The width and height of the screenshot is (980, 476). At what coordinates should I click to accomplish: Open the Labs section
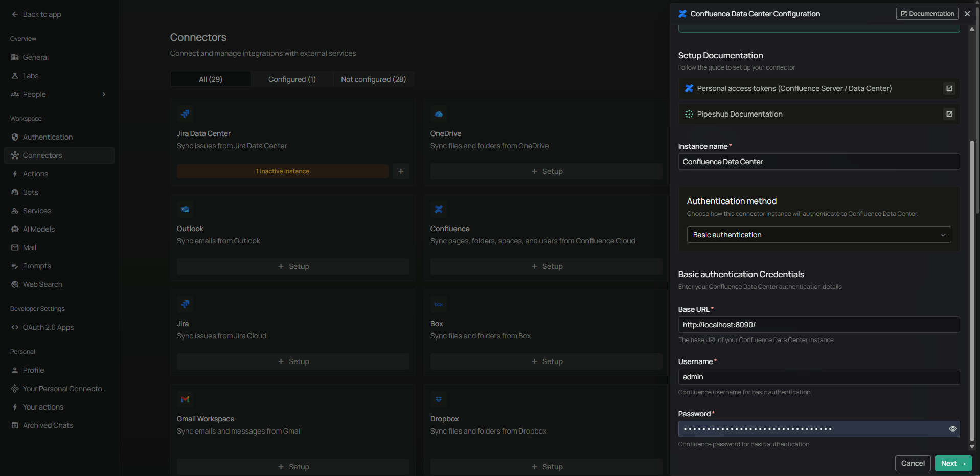[59, 76]
